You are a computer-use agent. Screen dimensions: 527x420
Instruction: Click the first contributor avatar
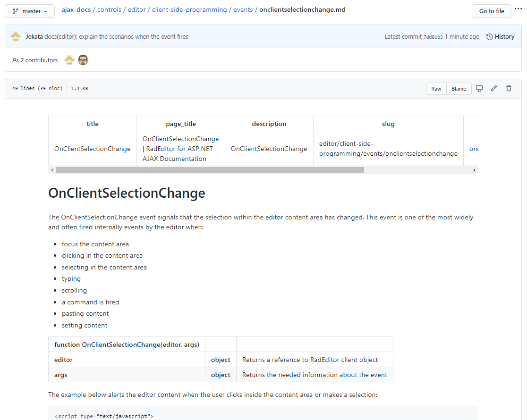pos(69,60)
